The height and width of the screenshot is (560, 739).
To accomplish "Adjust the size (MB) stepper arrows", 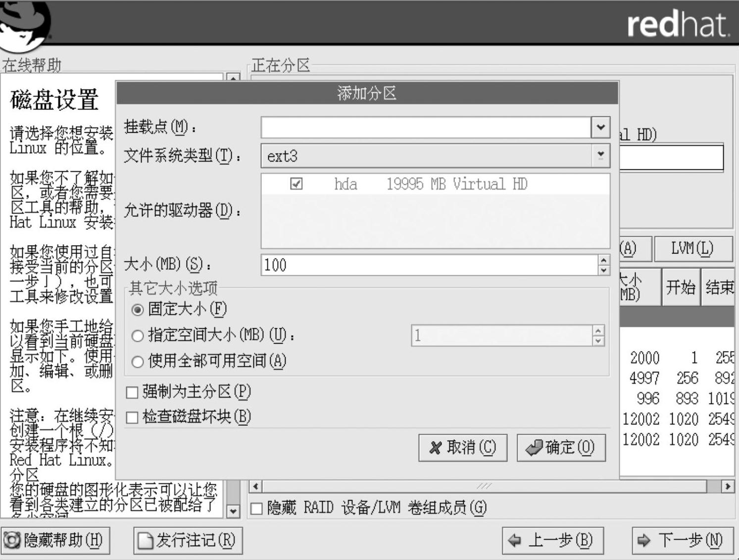I will pos(603,265).
